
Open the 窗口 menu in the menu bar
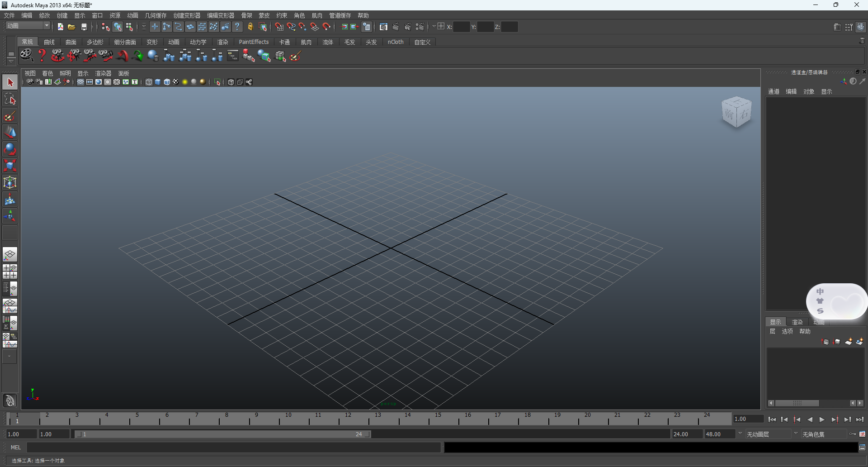[97, 15]
